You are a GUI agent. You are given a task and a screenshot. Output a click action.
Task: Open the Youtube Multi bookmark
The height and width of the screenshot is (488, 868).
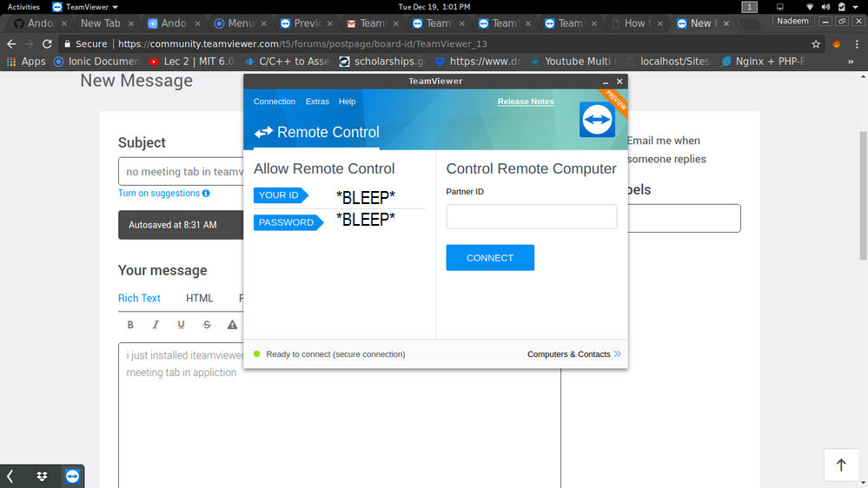pyautogui.click(x=573, y=62)
